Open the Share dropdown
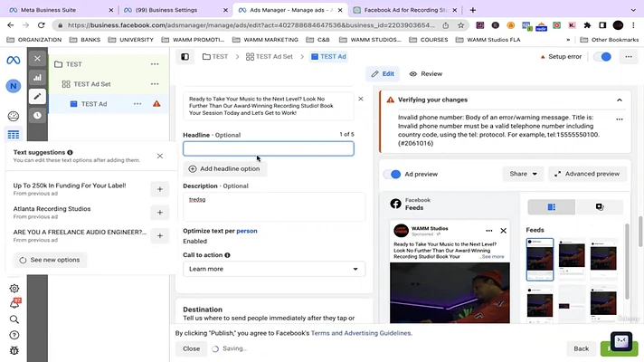The height and width of the screenshot is (362, 644). [524, 174]
